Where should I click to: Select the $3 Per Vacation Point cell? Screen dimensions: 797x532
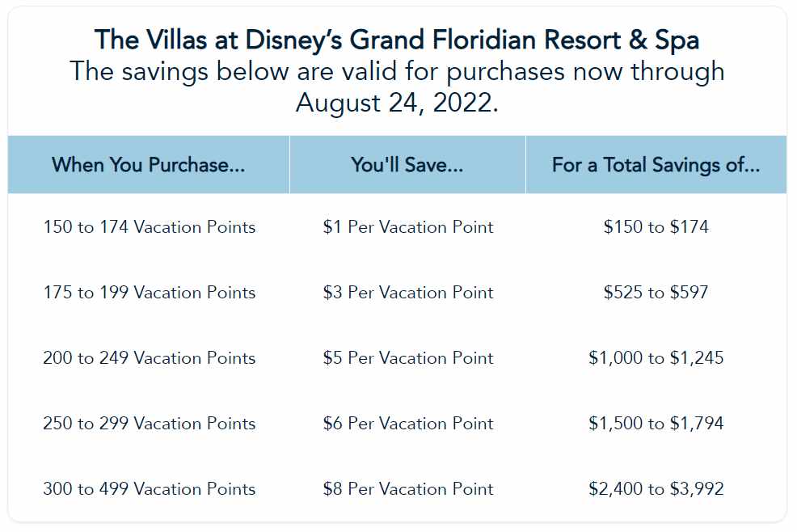(x=408, y=293)
